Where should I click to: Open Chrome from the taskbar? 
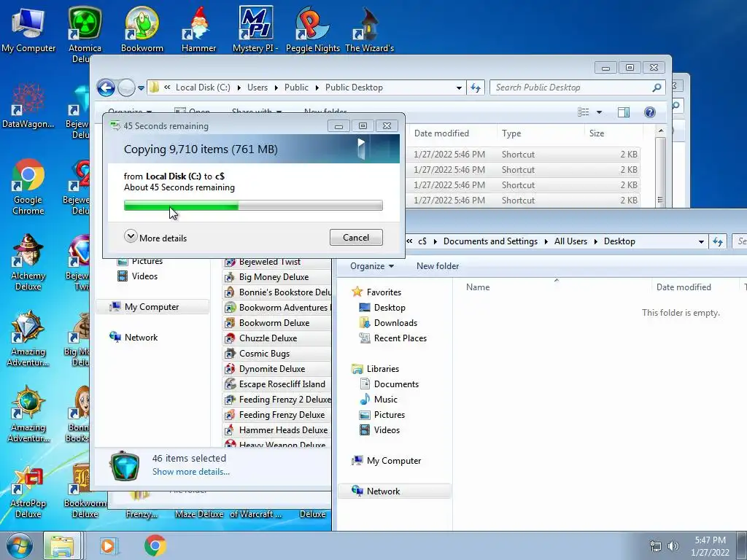155,546
